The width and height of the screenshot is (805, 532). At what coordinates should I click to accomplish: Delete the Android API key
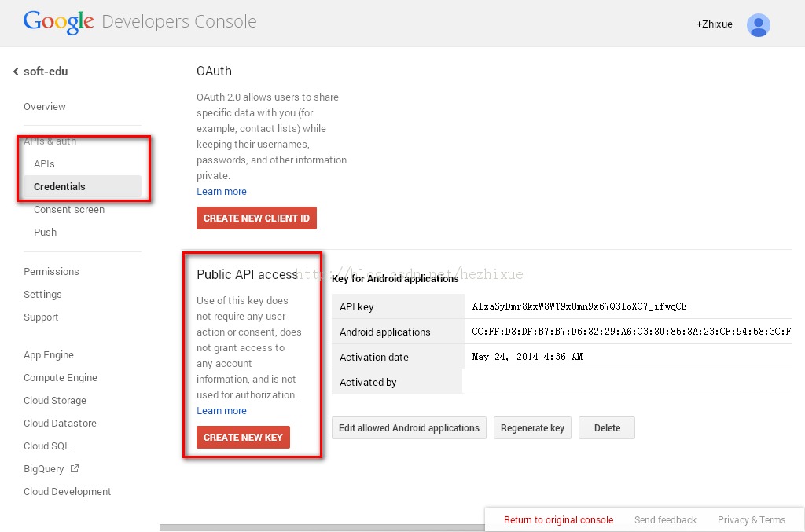click(x=607, y=427)
